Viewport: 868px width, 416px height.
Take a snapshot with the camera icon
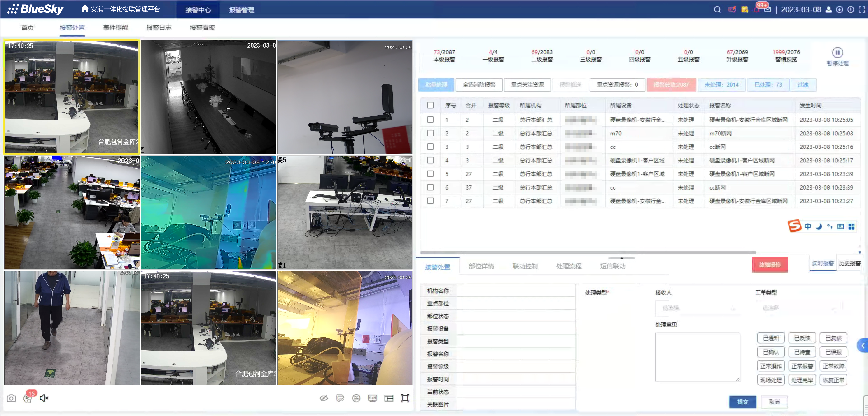(x=11, y=398)
